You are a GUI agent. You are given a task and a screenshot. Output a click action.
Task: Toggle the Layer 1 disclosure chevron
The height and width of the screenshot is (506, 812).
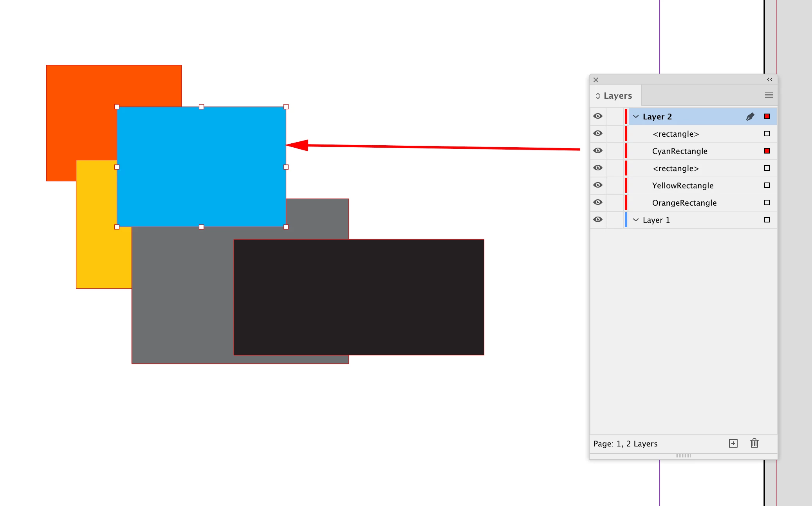(636, 220)
